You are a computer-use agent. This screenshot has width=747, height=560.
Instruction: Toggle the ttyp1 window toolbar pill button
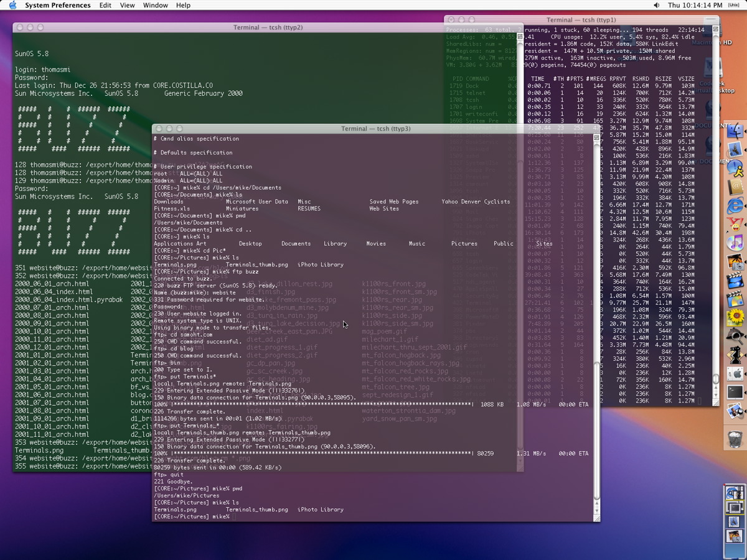click(x=712, y=21)
